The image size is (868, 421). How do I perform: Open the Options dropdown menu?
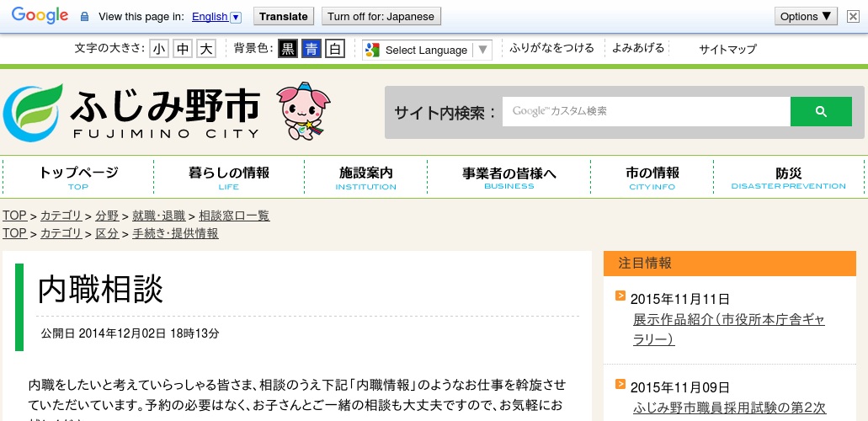pos(806,16)
